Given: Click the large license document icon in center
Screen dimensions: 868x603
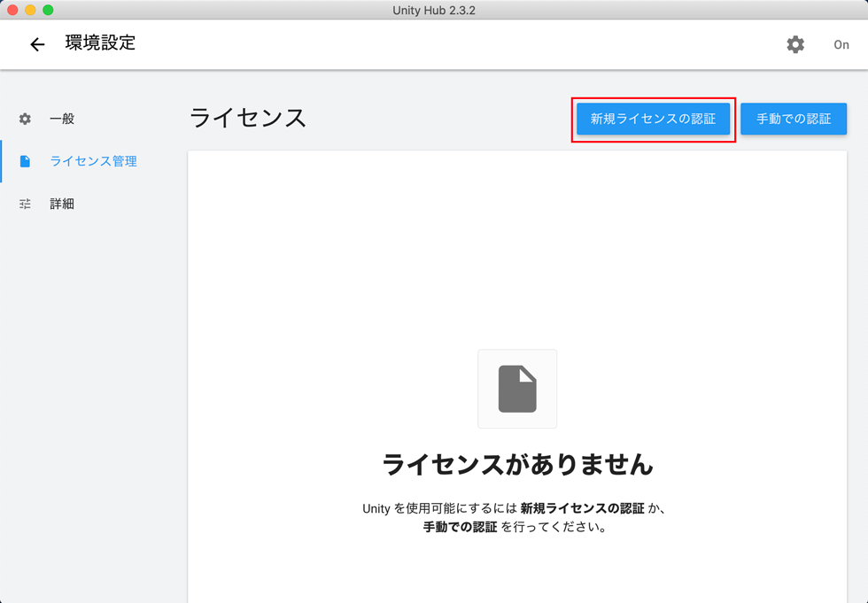Looking at the screenshot, I should coord(517,388).
